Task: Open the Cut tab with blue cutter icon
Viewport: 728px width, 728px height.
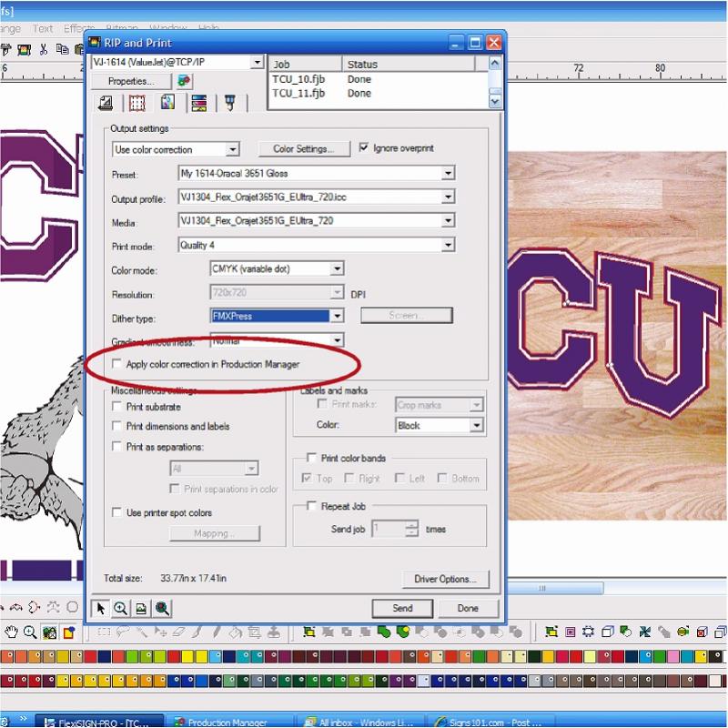Action: pyautogui.click(x=230, y=103)
